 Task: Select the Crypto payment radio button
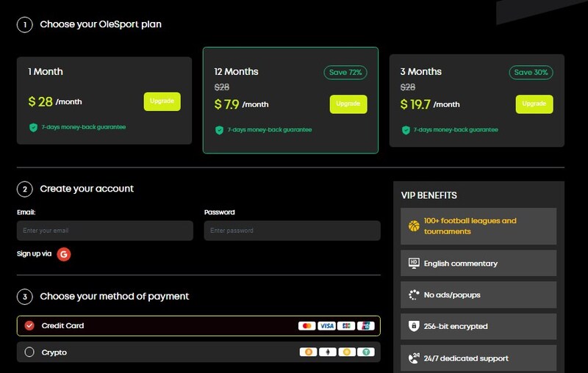(29, 352)
